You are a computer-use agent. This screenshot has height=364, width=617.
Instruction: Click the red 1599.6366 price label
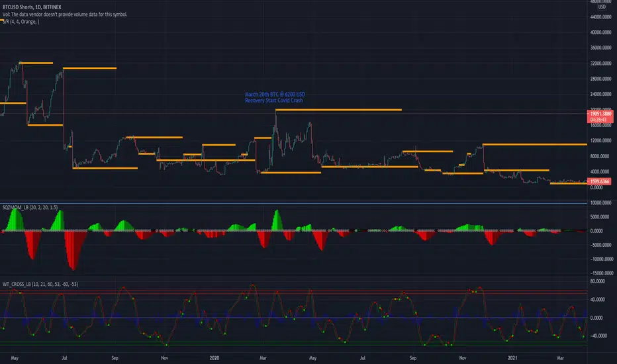tap(599, 181)
